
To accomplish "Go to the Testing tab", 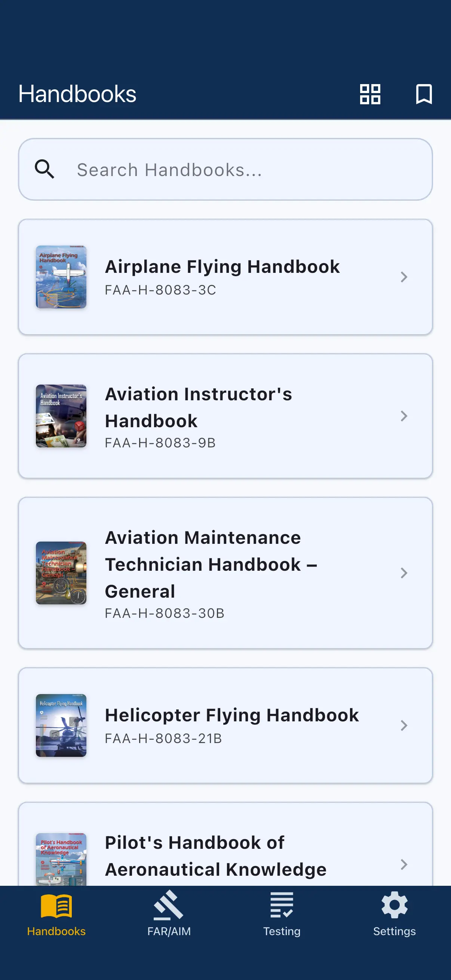I will tap(282, 914).
